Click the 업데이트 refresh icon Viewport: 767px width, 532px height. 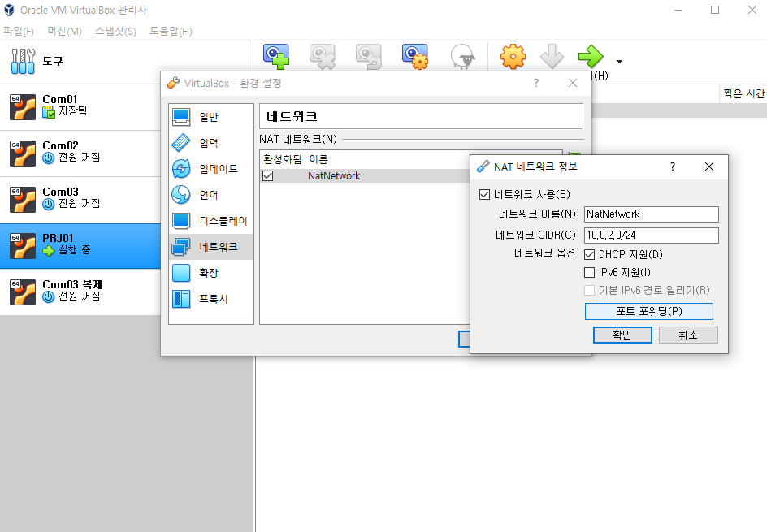click(181, 169)
